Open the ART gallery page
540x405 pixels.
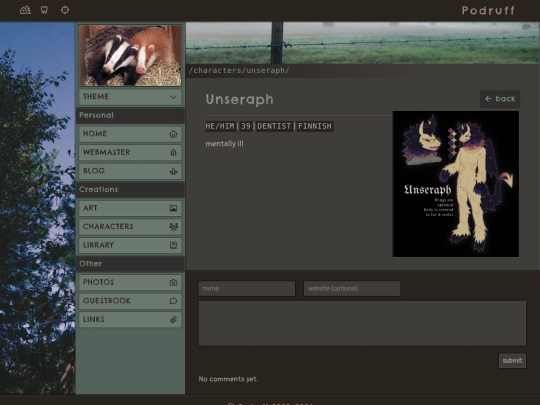coord(131,208)
